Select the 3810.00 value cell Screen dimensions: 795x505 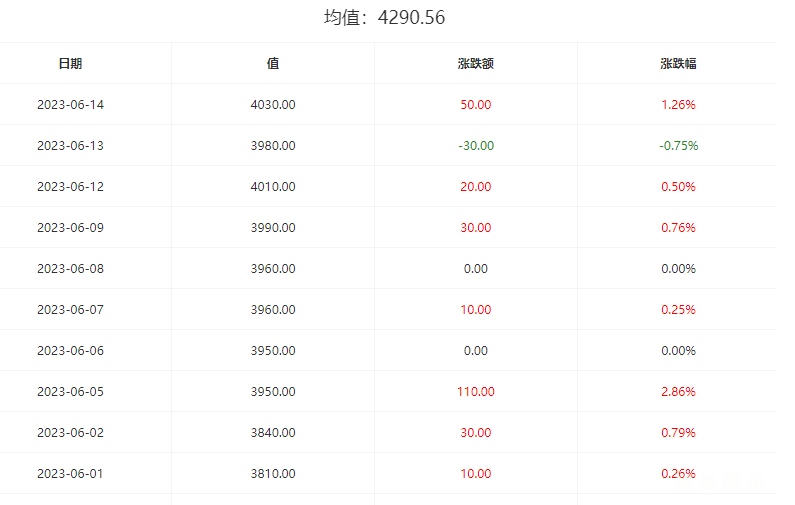(273, 474)
